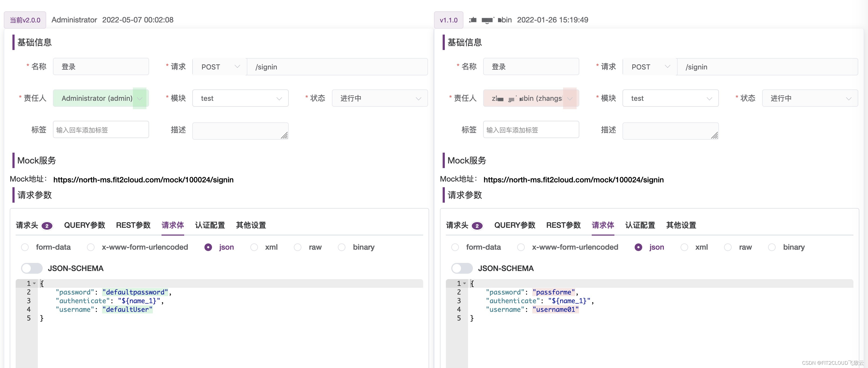Switch to QUERY参数 tab in left panel
The width and height of the screenshot is (868, 368).
click(85, 225)
